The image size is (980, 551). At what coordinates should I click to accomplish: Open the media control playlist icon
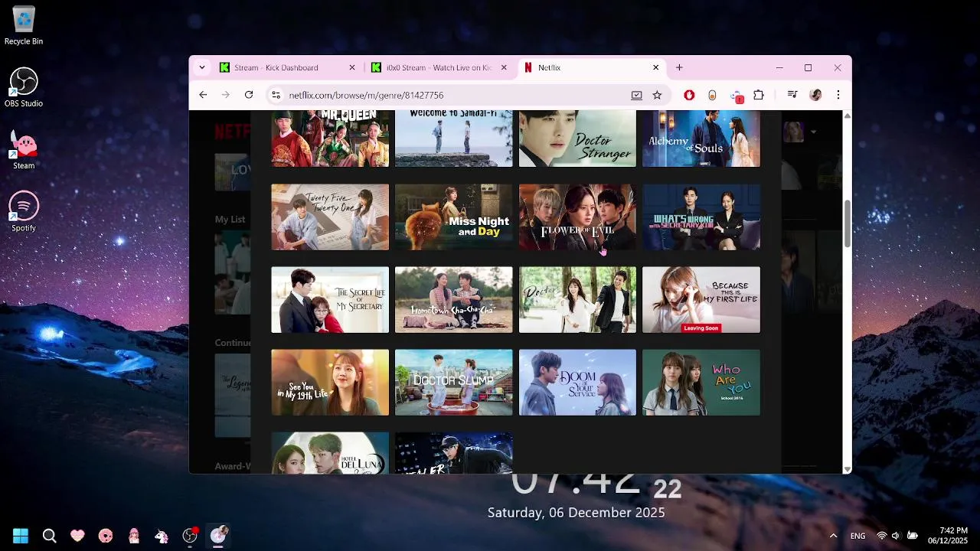(x=792, y=95)
